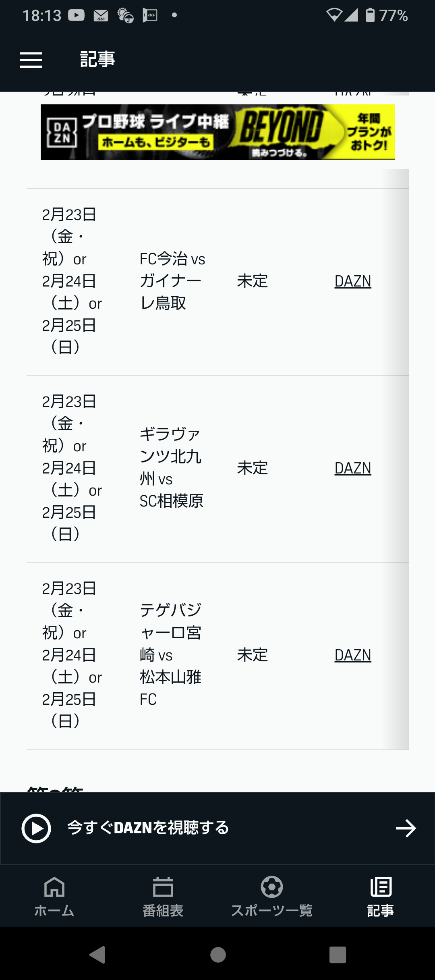Select the 記事 articles tab
This screenshot has height=980, width=435.
pos(381,896)
